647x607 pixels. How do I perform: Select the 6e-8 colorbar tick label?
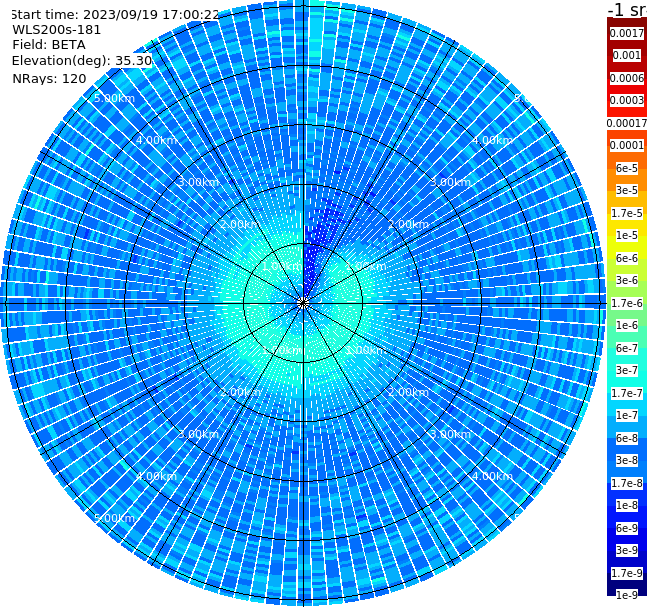click(x=627, y=438)
